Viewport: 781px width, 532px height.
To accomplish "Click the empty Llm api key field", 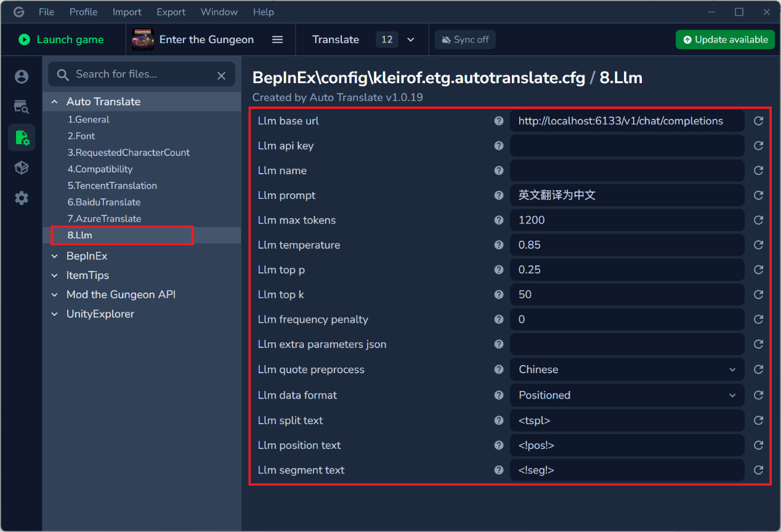I will click(627, 146).
